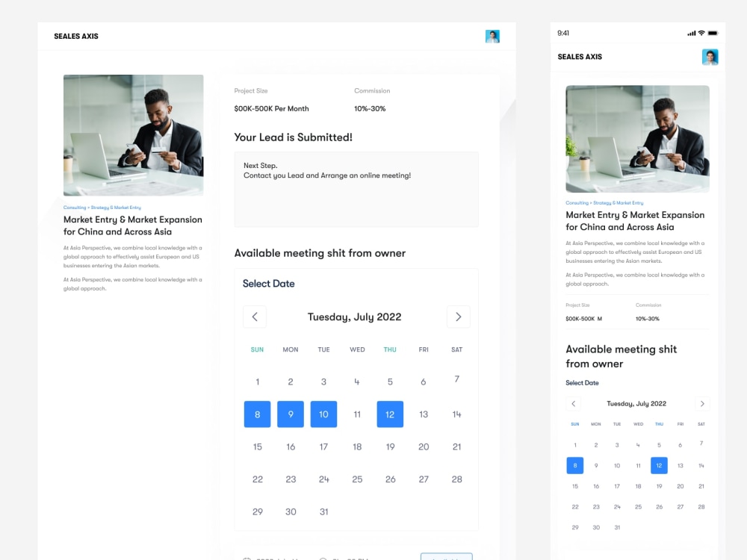Click SEALES AXIS logo in mobile header
The width and height of the screenshot is (747, 560).
tap(580, 57)
